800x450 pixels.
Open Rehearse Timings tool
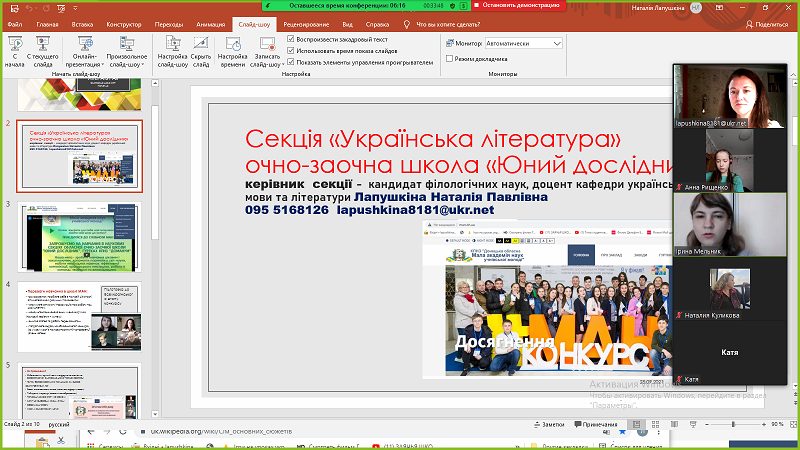click(233, 44)
